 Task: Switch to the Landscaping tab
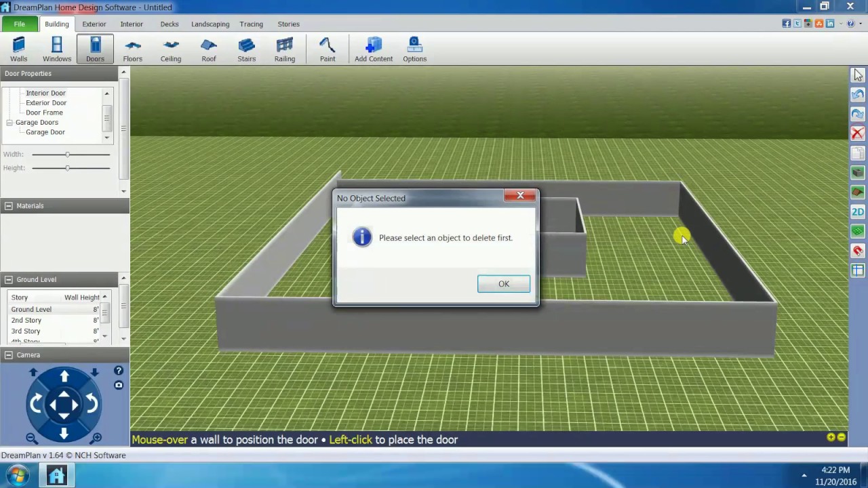click(x=210, y=24)
